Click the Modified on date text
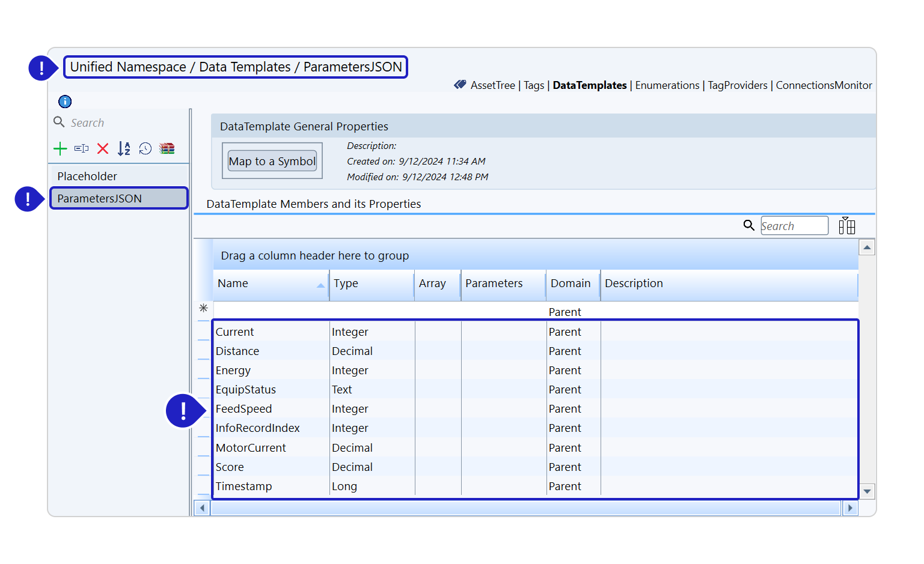The height and width of the screenshot is (564, 924). 417,177
